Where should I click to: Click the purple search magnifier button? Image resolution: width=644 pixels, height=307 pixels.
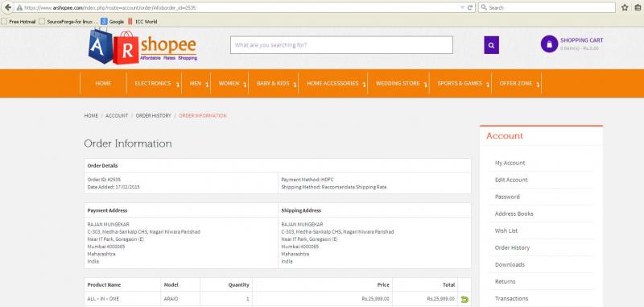pyautogui.click(x=491, y=45)
